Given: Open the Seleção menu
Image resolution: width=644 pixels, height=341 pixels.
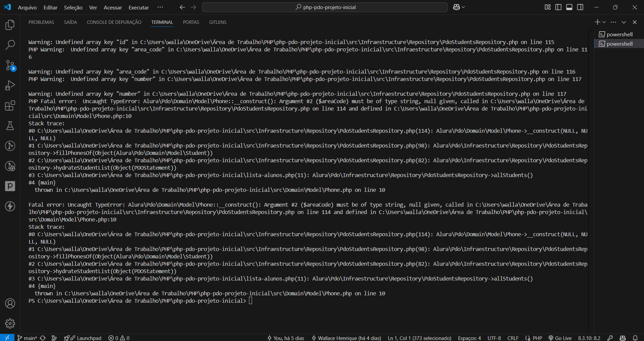Looking at the screenshot, I should [x=73, y=7].
